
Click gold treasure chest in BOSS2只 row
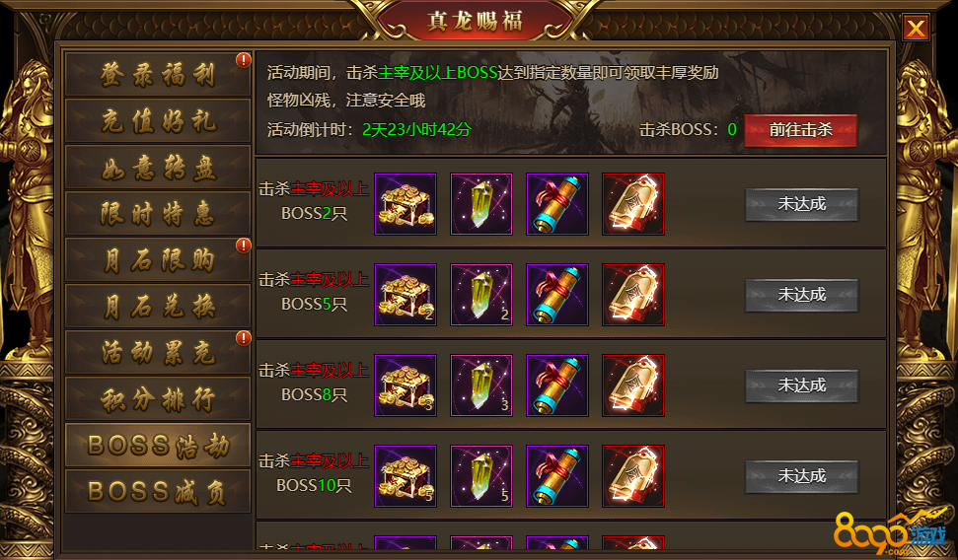(x=405, y=204)
